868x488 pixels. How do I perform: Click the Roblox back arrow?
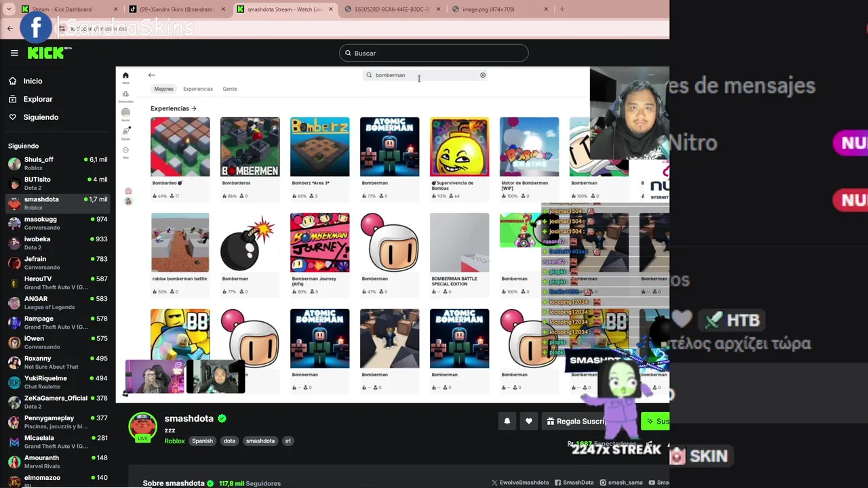152,75
